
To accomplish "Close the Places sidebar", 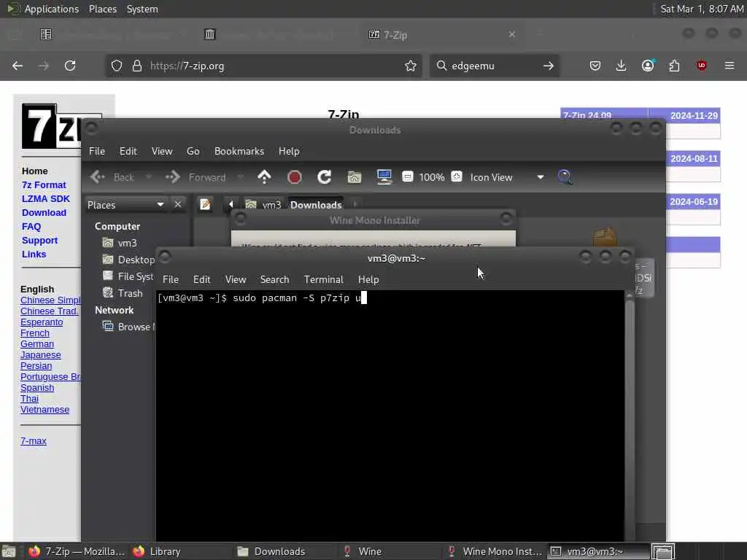I will 178,204.
